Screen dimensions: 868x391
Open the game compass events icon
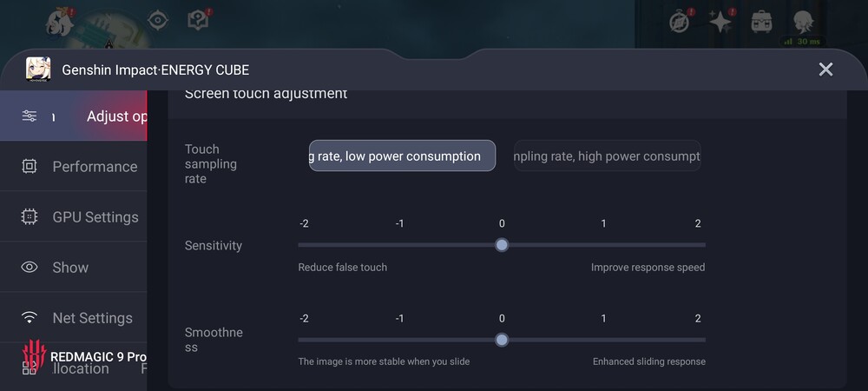point(681,21)
